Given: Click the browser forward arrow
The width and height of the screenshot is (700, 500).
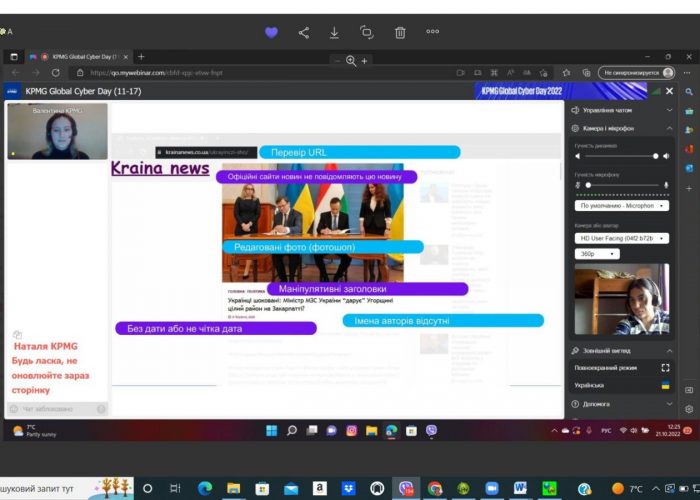Looking at the screenshot, I should coord(36,73).
